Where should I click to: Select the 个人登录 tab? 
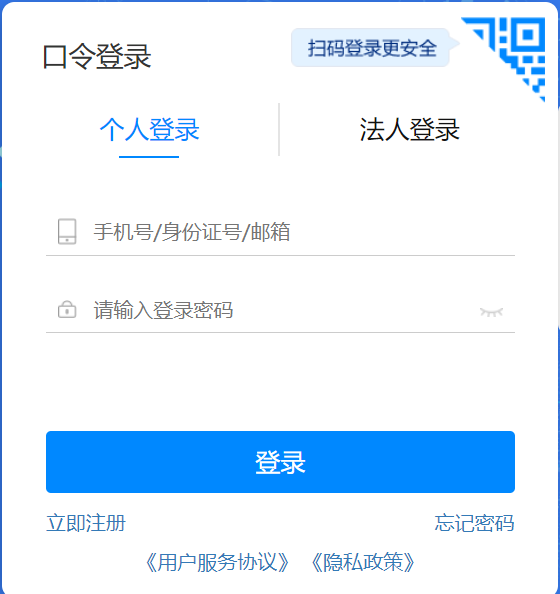tap(149, 130)
